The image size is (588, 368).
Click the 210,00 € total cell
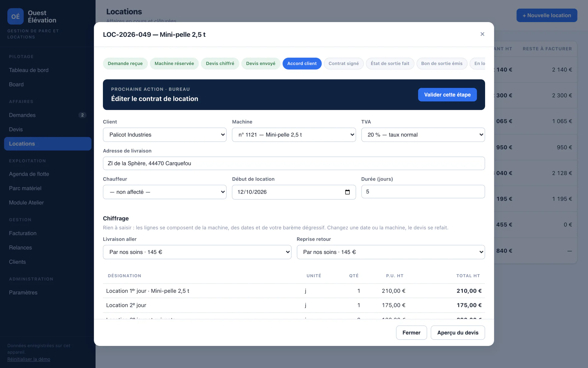(469, 291)
